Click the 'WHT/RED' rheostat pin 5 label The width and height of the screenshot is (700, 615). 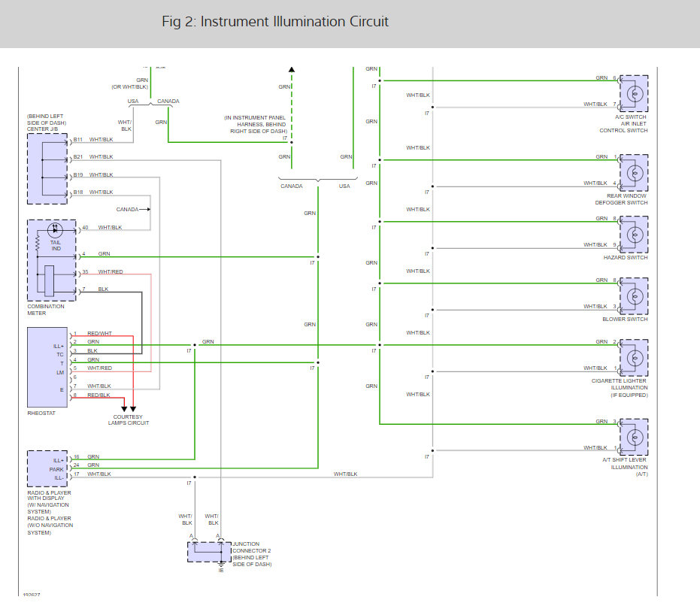(99, 368)
